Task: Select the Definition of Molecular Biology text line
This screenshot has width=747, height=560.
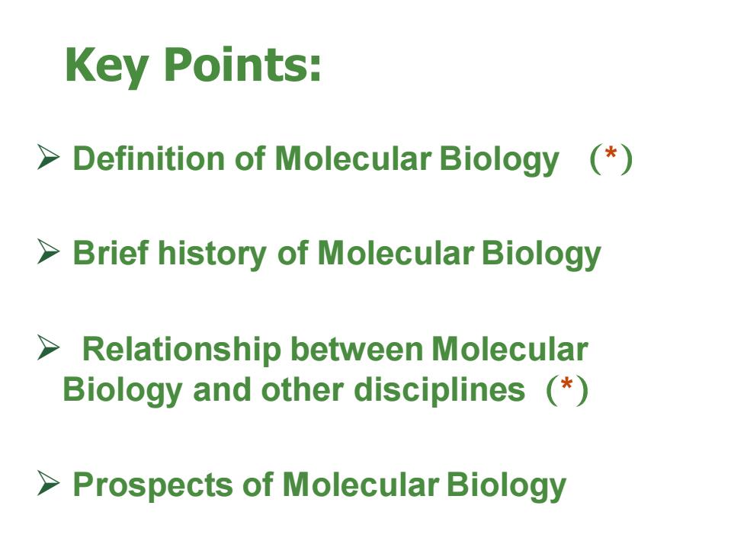Action: [316, 160]
